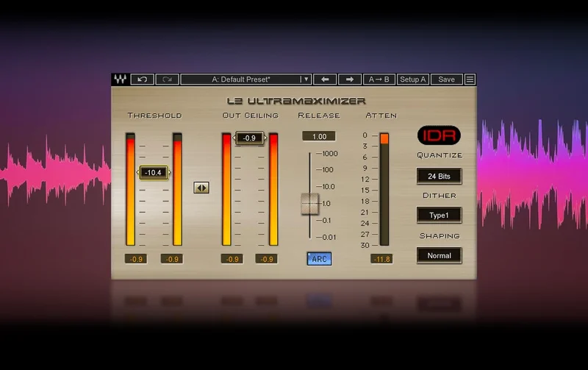The image size is (588, 370).
Task: Click the left Out Ceiling output meter
Action: click(x=226, y=189)
